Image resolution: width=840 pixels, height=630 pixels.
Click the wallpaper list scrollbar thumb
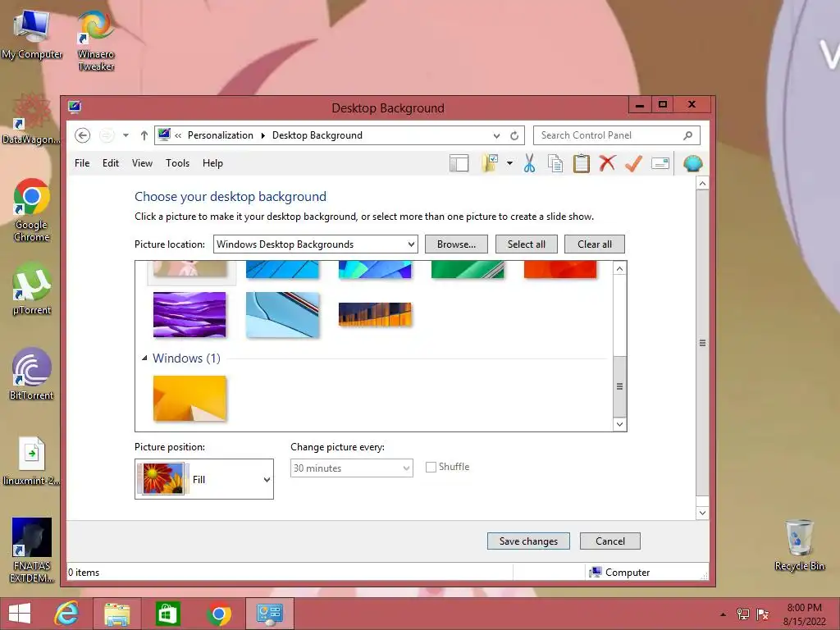click(x=620, y=386)
